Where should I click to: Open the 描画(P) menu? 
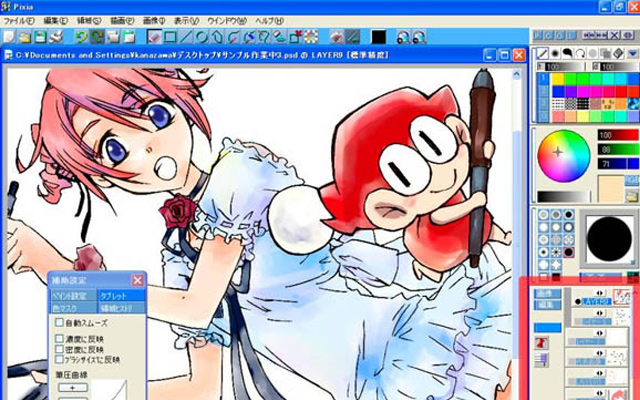pyautogui.click(x=122, y=20)
